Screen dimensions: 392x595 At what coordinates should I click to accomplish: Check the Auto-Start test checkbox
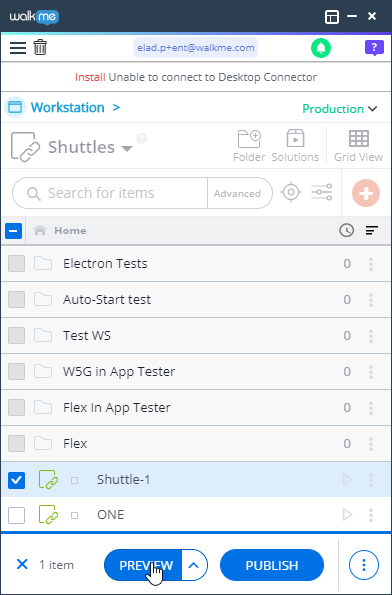tap(16, 300)
